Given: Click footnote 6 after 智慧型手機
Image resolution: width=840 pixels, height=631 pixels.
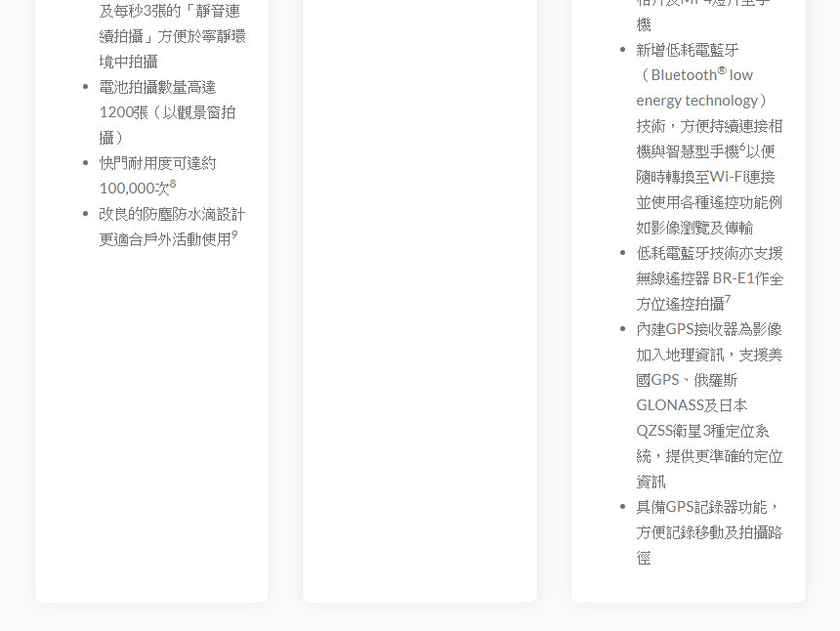Looking at the screenshot, I should coord(742,147).
